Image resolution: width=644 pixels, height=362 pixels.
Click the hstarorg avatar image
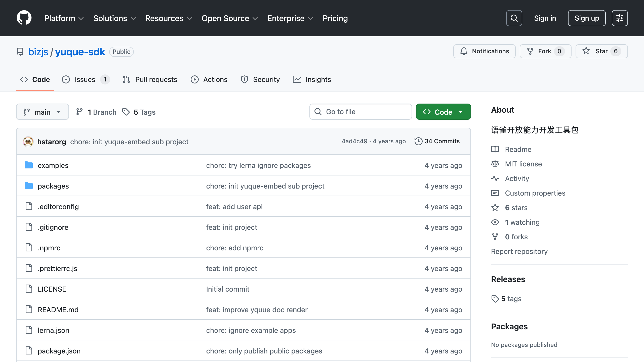[x=28, y=142]
